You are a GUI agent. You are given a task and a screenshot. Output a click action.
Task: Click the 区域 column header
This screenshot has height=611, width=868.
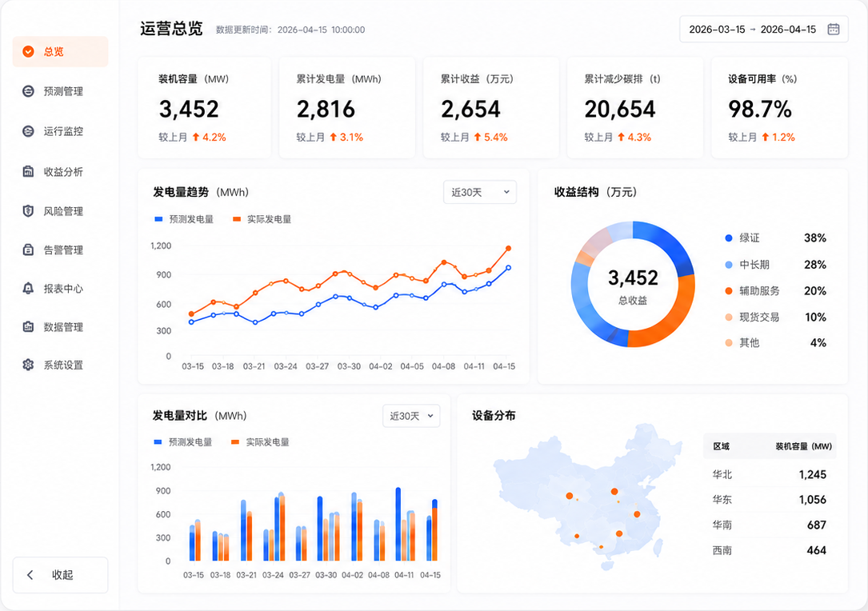click(x=722, y=446)
